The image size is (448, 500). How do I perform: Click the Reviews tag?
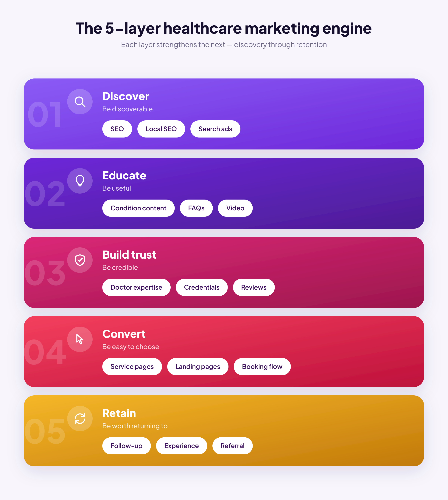point(254,287)
